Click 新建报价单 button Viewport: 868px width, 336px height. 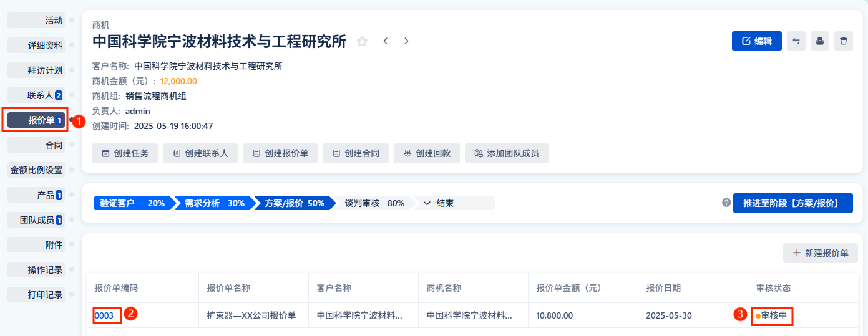(821, 253)
